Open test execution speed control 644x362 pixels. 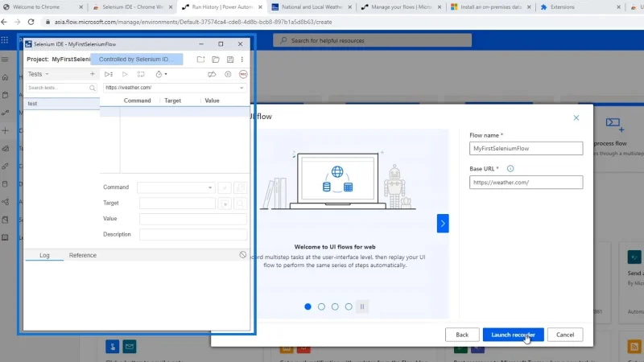161,74
